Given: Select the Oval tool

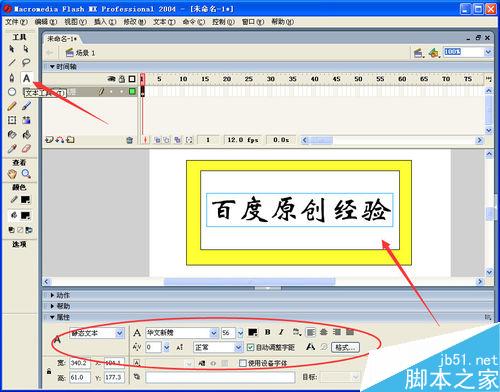Looking at the screenshot, I should 12,92.
